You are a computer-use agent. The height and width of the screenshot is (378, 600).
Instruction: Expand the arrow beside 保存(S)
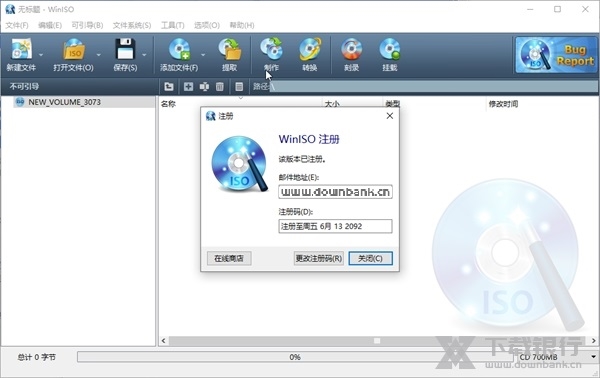tap(144, 55)
